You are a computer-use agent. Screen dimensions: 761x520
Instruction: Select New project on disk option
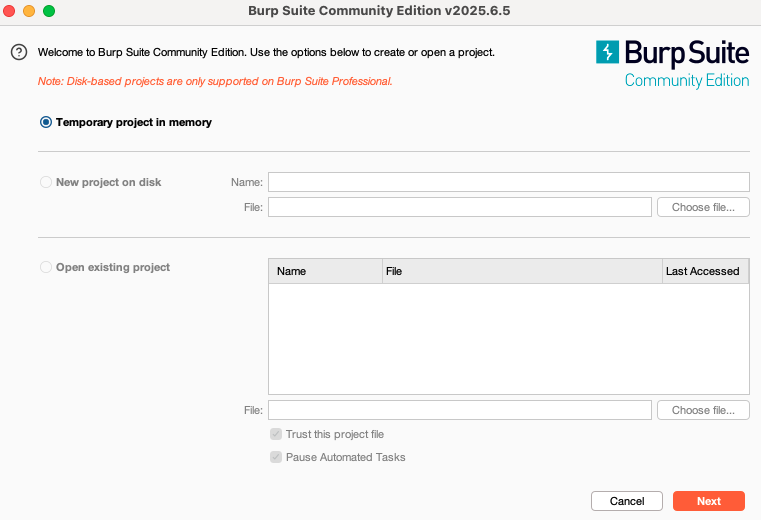click(x=46, y=182)
